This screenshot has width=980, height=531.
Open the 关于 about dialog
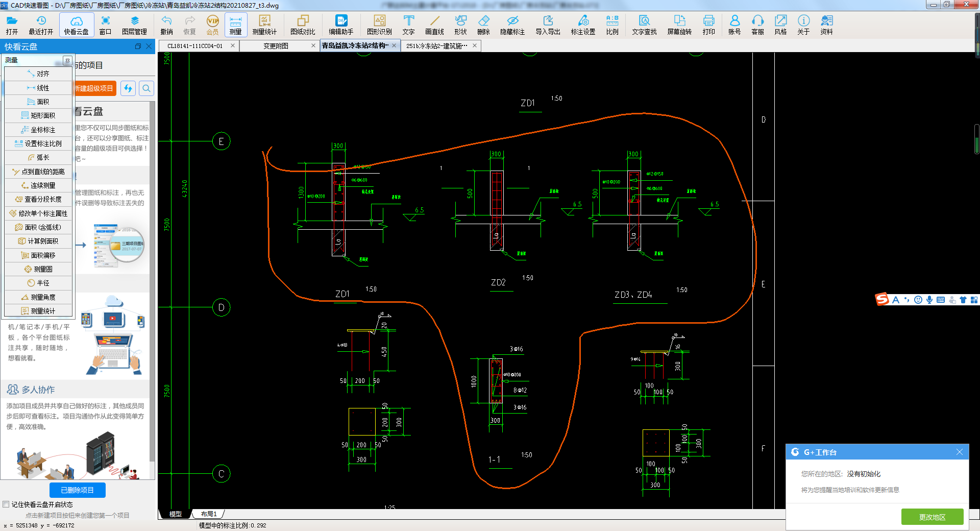click(x=803, y=25)
